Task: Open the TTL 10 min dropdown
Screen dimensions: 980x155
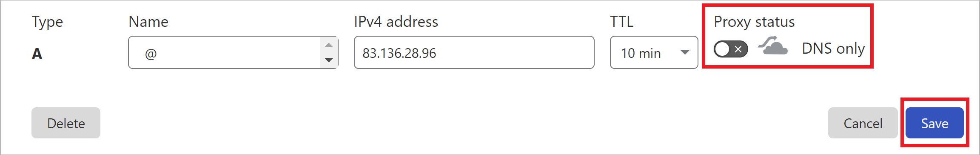Action: [654, 52]
